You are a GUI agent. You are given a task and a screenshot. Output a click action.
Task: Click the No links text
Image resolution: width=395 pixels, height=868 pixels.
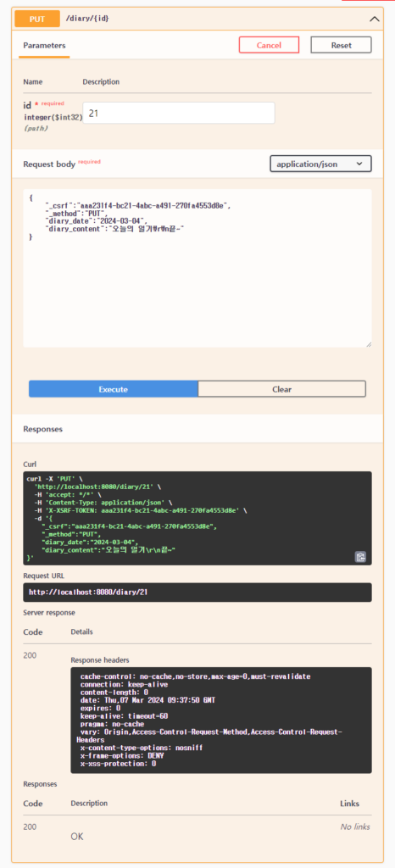(354, 826)
